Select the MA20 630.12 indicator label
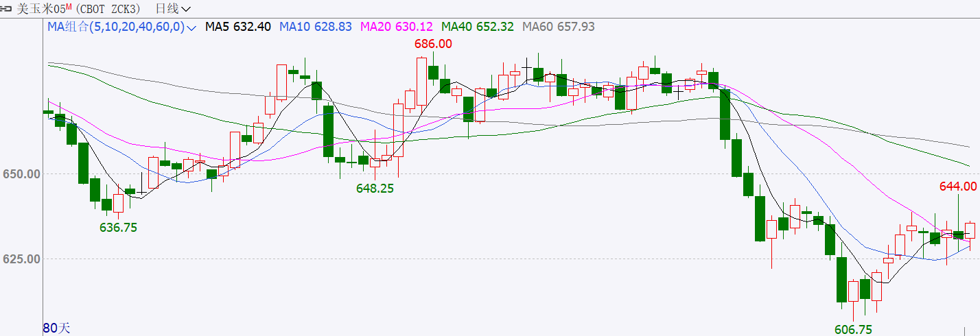 397,27
